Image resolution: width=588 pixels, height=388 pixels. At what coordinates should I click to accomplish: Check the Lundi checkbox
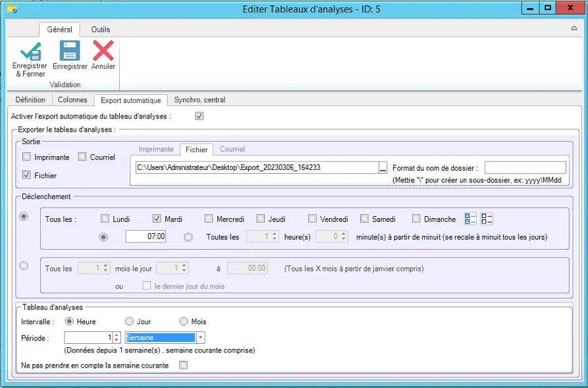click(105, 218)
